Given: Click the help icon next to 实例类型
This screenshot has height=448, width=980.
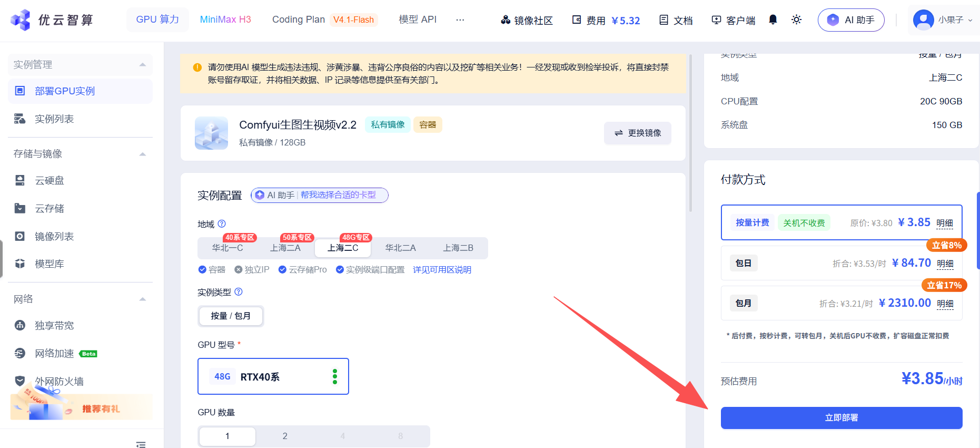Looking at the screenshot, I should pos(239,292).
